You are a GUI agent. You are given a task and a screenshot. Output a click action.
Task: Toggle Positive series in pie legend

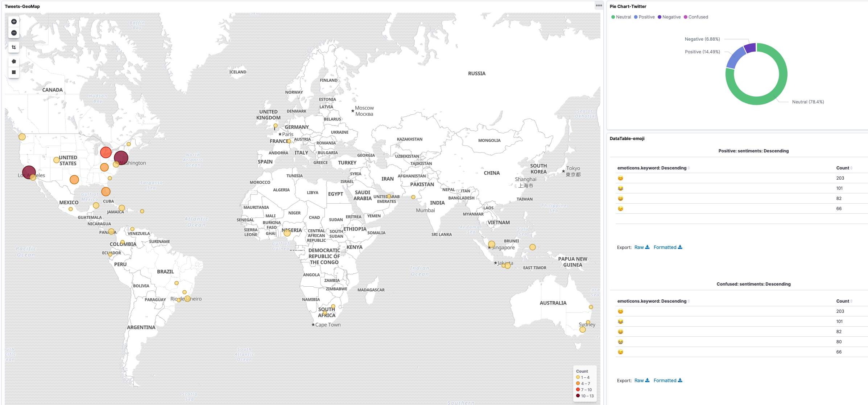pyautogui.click(x=646, y=17)
